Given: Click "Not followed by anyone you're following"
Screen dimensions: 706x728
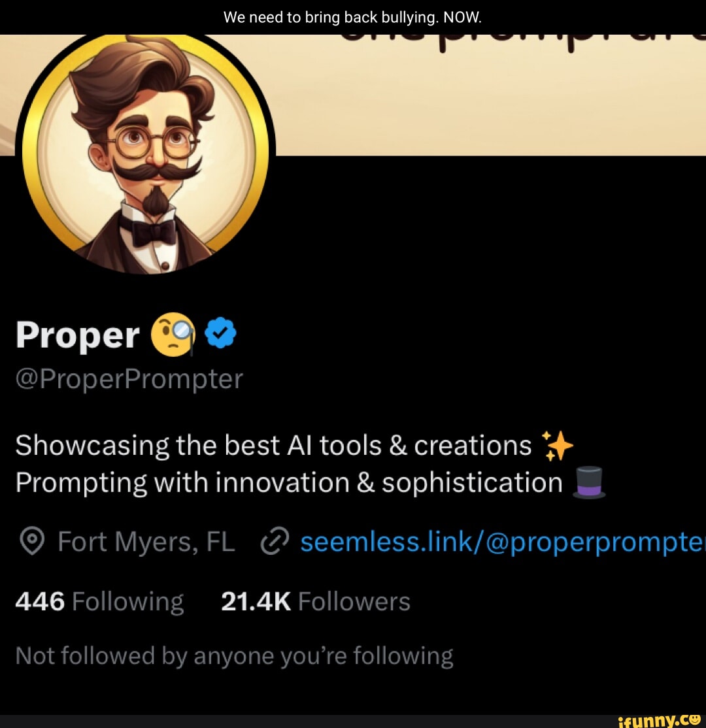Looking at the screenshot, I should (x=233, y=655).
